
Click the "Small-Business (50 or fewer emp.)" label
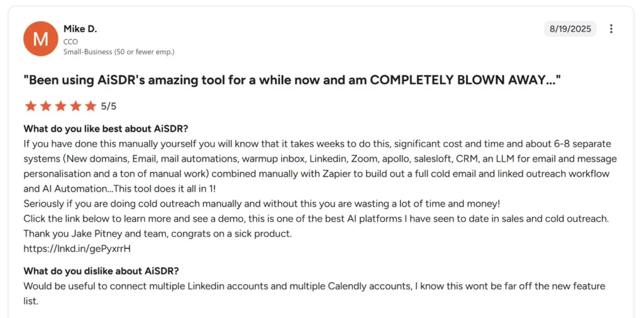[119, 52]
